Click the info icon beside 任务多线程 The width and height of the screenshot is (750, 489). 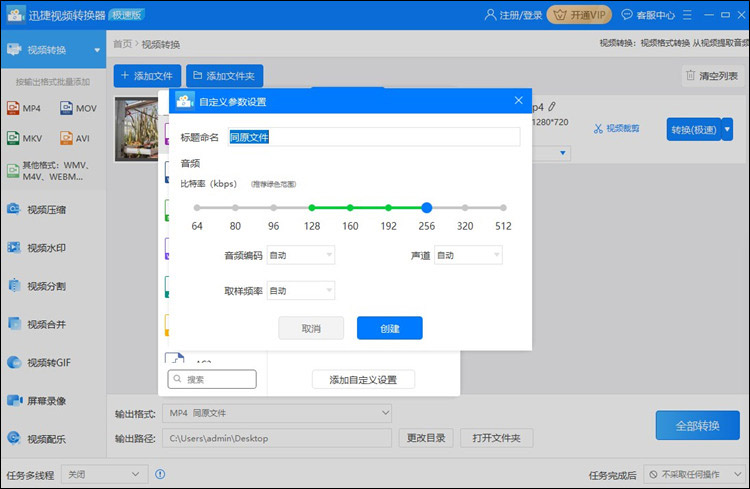tap(160, 474)
